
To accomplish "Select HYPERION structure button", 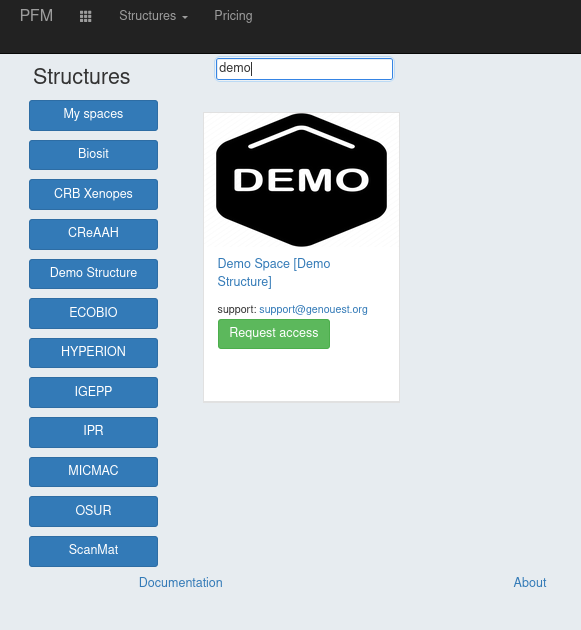I will coord(93,353).
